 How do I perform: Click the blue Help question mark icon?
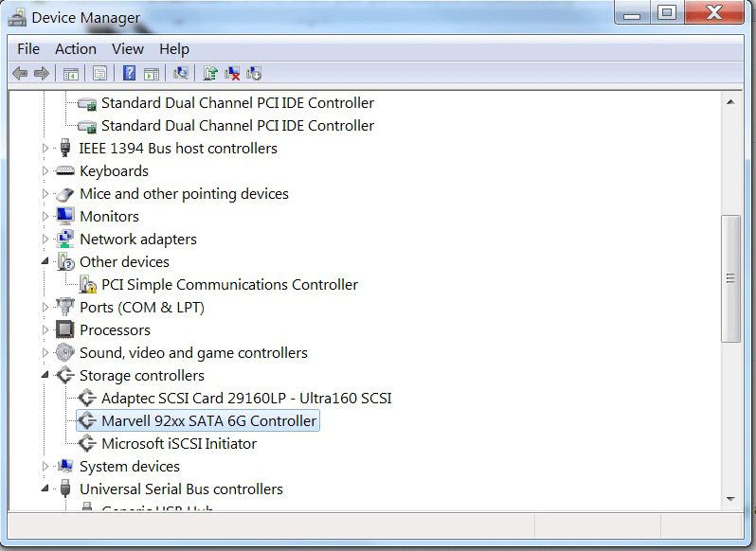(x=129, y=73)
